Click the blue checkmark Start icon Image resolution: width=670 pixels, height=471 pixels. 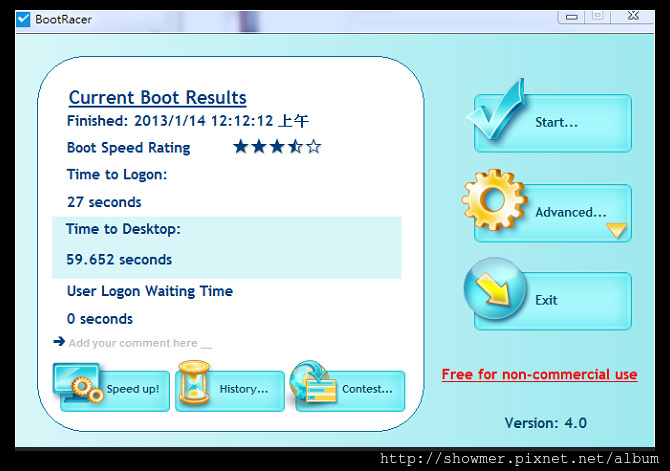tap(496, 109)
